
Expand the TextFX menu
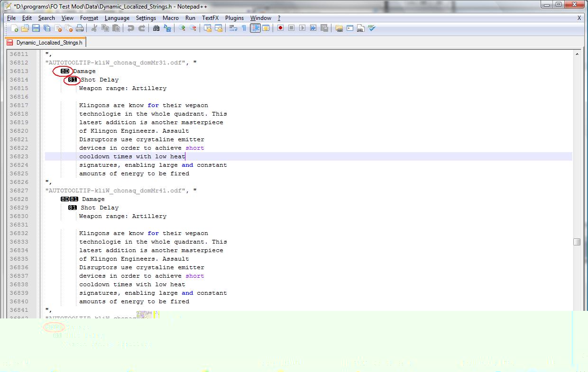pos(210,18)
